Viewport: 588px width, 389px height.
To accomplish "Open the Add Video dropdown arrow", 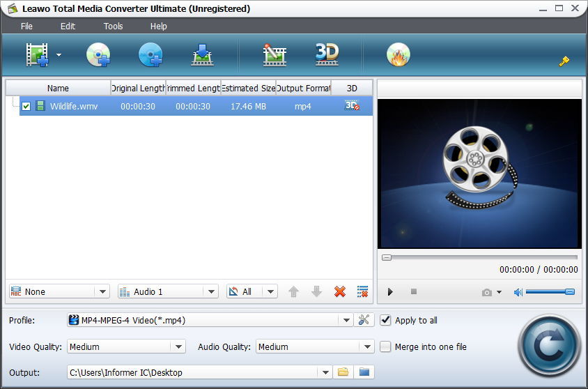I will coord(59,55).
